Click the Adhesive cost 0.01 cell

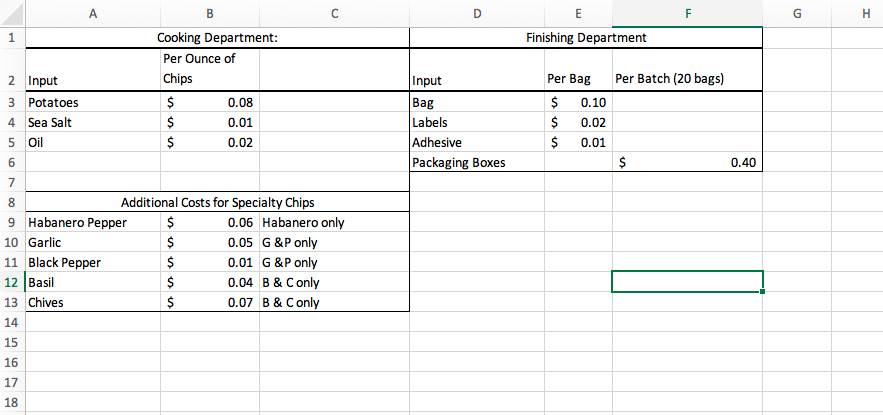click(578, 142)
